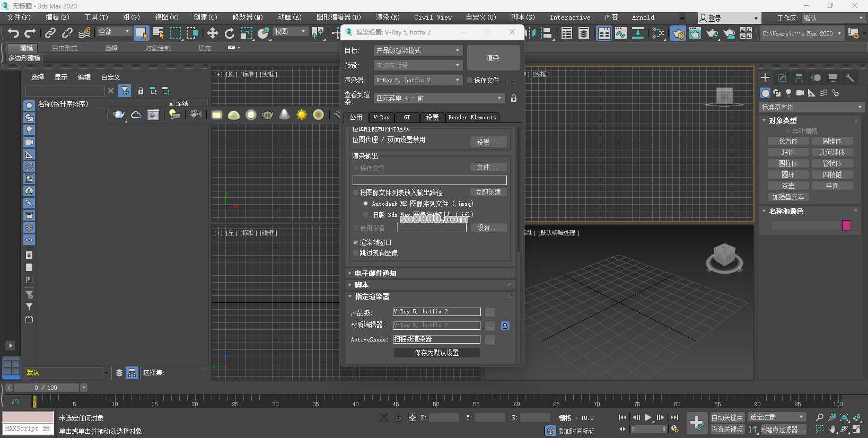
Task: Expand the 电子邮件通知 rollout
Action: click(x=375, y=273)
